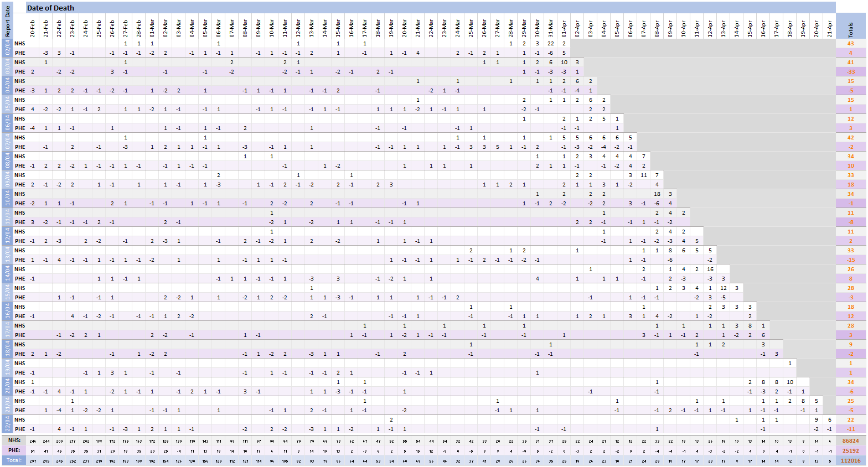Click value 10 under 18-Apr in 20/04 NHS row
The height and width of the screenshot is (467, 868).
click(790, 382)
